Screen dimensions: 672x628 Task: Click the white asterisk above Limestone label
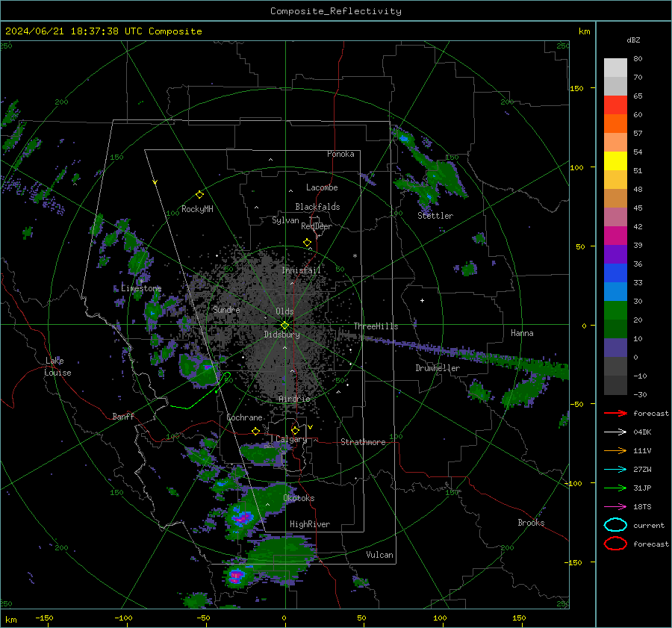click(x=141, y=282)
